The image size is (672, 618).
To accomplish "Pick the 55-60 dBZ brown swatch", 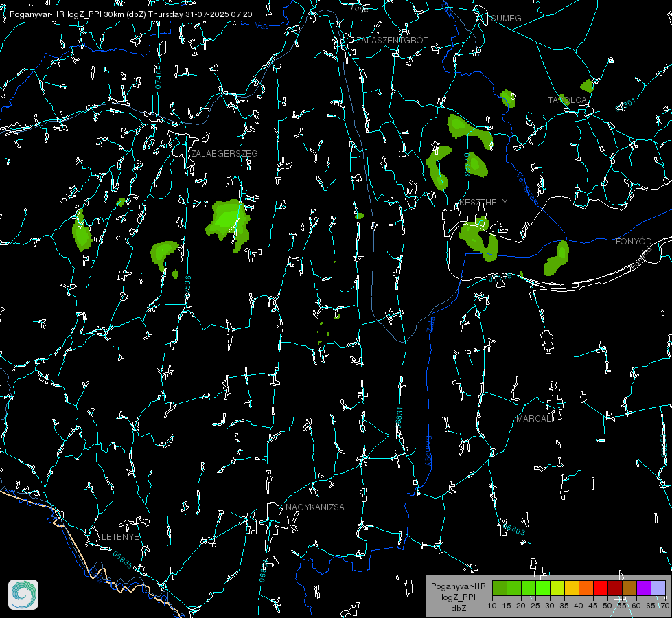I will pyautogui.click(x=629, y=588).
